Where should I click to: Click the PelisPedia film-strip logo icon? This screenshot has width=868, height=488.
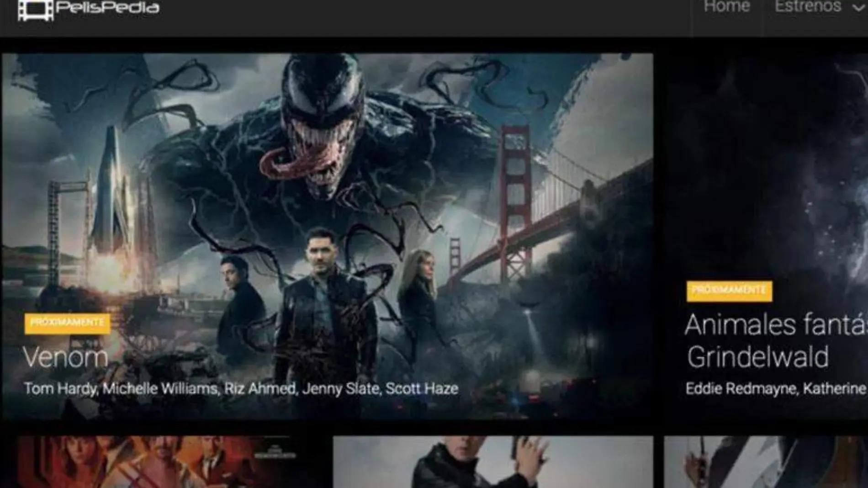point(35,10)
